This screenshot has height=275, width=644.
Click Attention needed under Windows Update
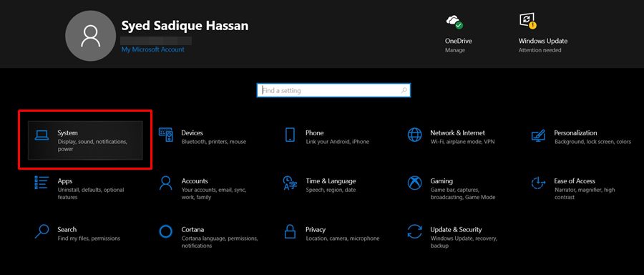tap(540, 50)
